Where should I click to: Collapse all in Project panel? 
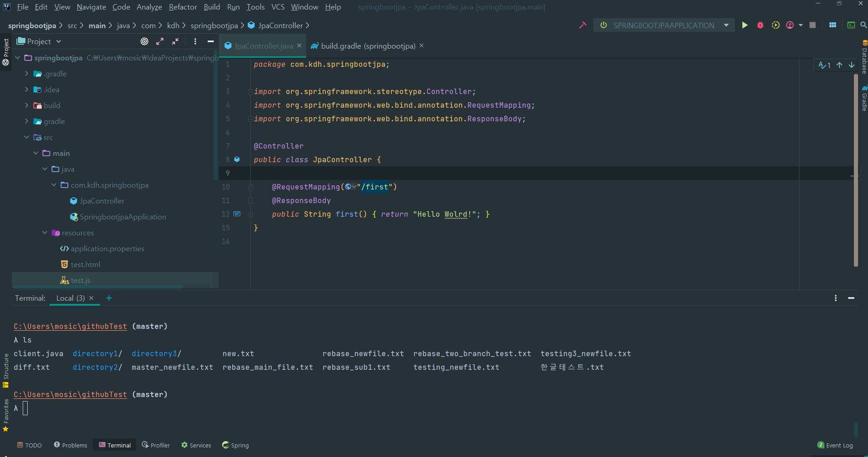click(x=175, y=41)
